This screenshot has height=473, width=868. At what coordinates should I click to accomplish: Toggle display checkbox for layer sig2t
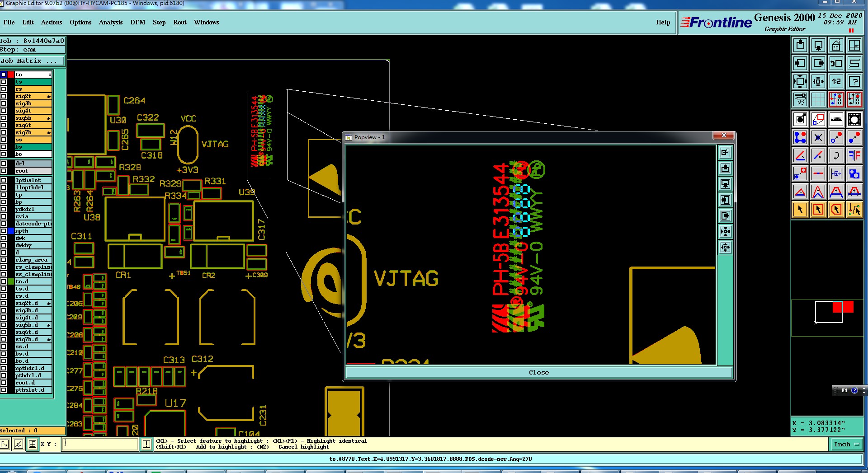4,96
